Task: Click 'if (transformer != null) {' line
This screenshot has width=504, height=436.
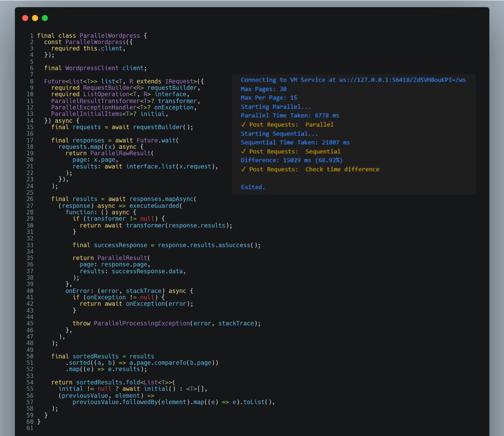Action: tap(118, 219)
